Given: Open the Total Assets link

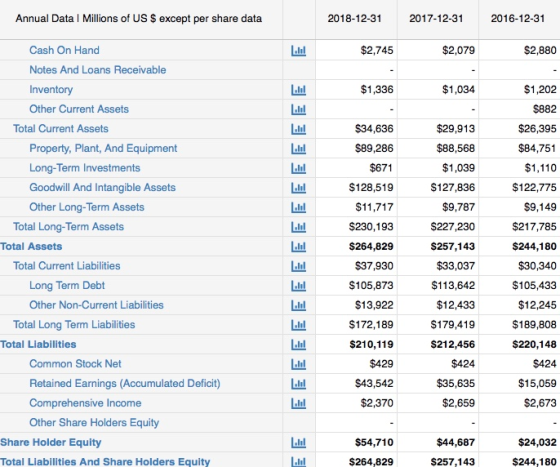Looking at the screenshot, I should pos(31,246).
